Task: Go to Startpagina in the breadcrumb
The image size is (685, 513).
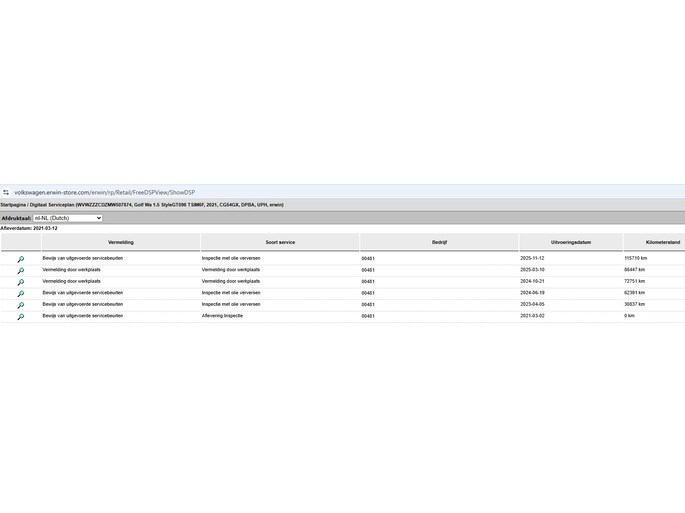Action: [x=12, y=204]
